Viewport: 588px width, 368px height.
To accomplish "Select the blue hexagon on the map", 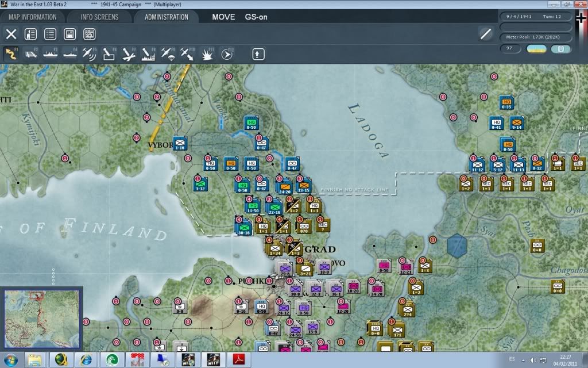I will point(457,246).
